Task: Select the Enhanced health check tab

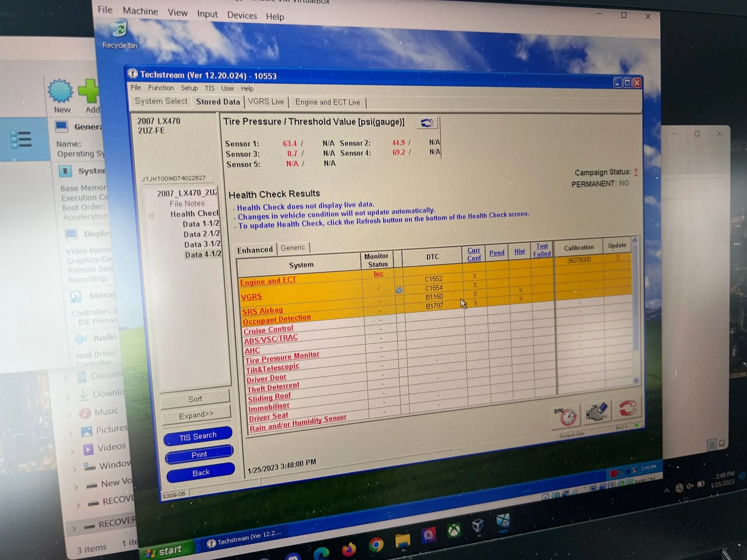Action: [x=255, y=250]
